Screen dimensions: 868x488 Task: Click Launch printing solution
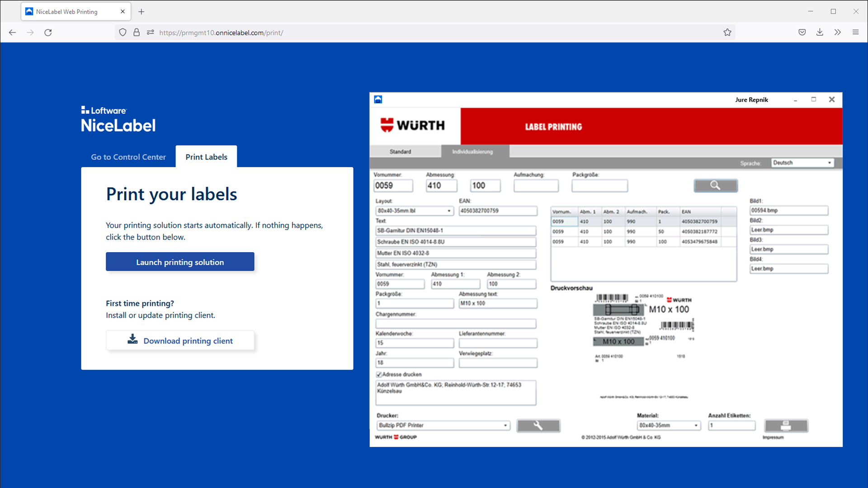(179, 262)
